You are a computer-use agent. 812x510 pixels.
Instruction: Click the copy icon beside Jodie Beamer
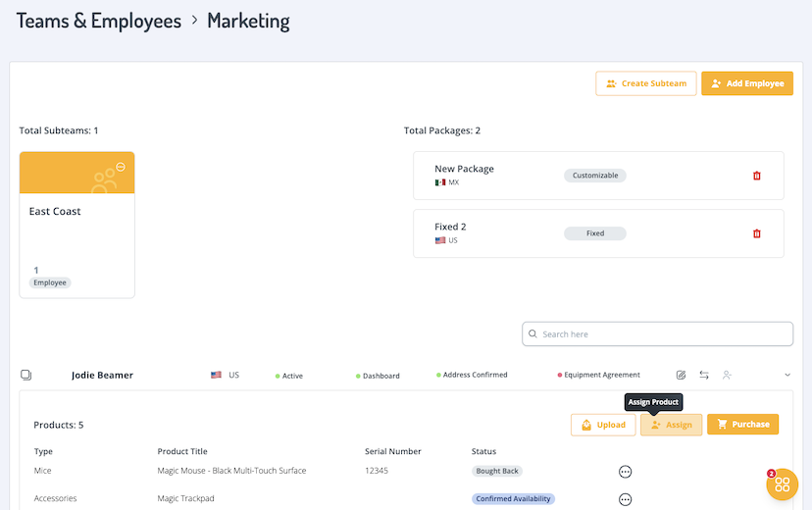(x=26, y=375)
